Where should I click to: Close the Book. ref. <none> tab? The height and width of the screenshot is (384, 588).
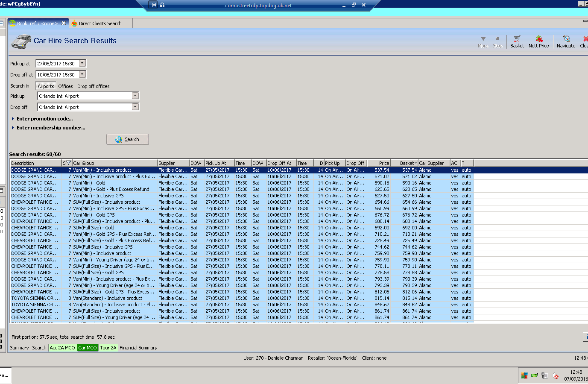click(64, 23)
